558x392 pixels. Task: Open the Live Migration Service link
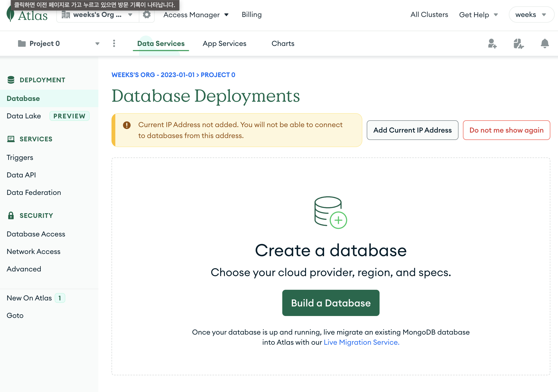[362, 342]
